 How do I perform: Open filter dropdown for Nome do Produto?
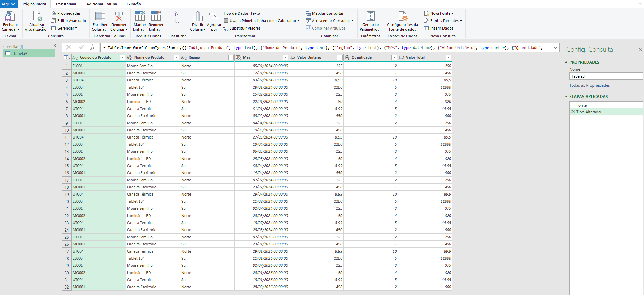177,57
